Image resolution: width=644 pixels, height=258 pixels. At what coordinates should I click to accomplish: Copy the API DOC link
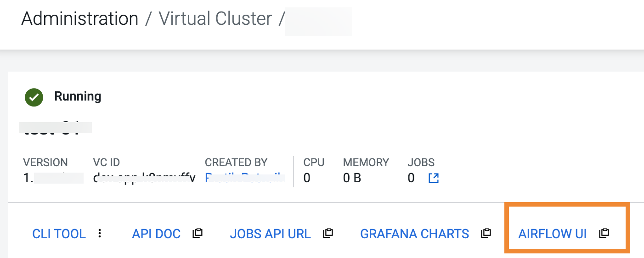coord(198,233)
